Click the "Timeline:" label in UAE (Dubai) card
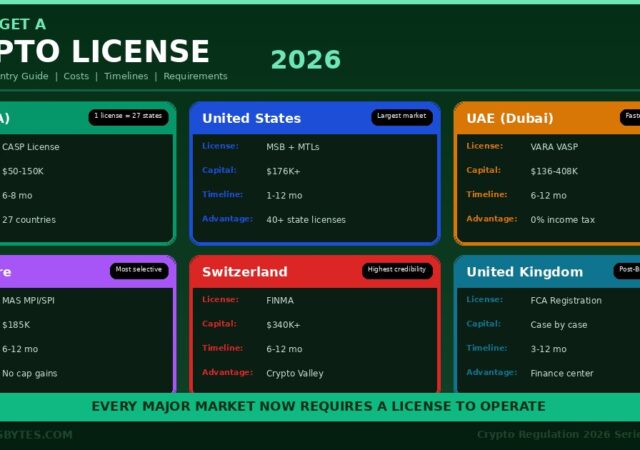Screen dimensions: 640x450 487,194
